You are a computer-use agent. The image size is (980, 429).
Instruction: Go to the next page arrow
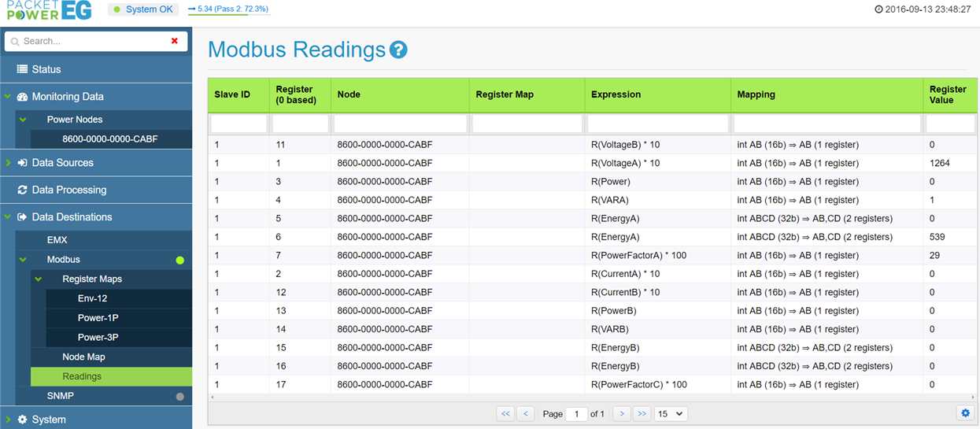(622, 413)
